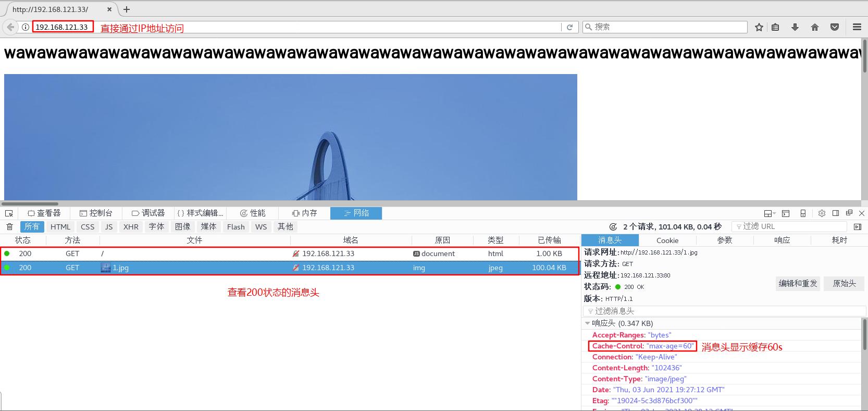
Task: Filter requests by CSS type
Action: [x=88, y=227]
